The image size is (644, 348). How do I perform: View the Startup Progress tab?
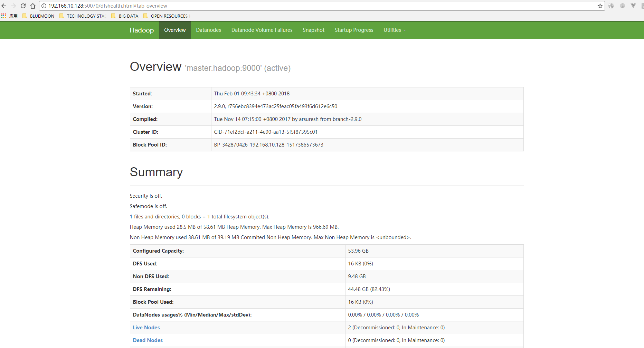click(x=354, y=30)
